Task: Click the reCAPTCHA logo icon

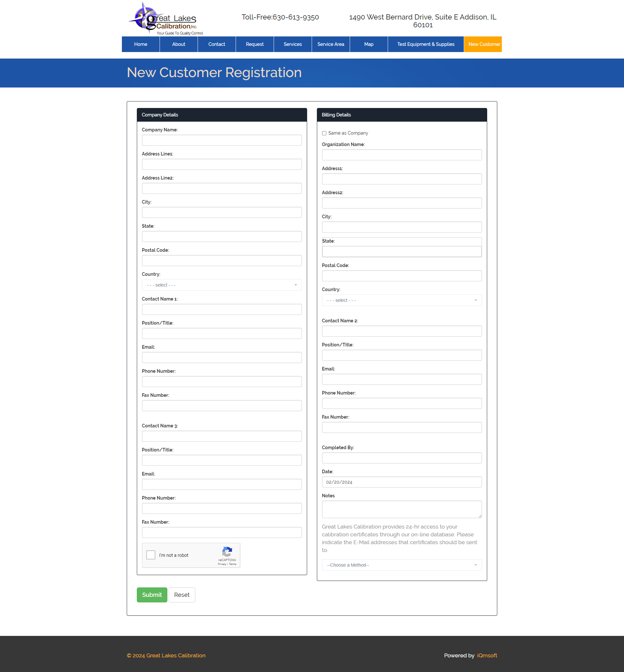Action: (x=227, y=551)
